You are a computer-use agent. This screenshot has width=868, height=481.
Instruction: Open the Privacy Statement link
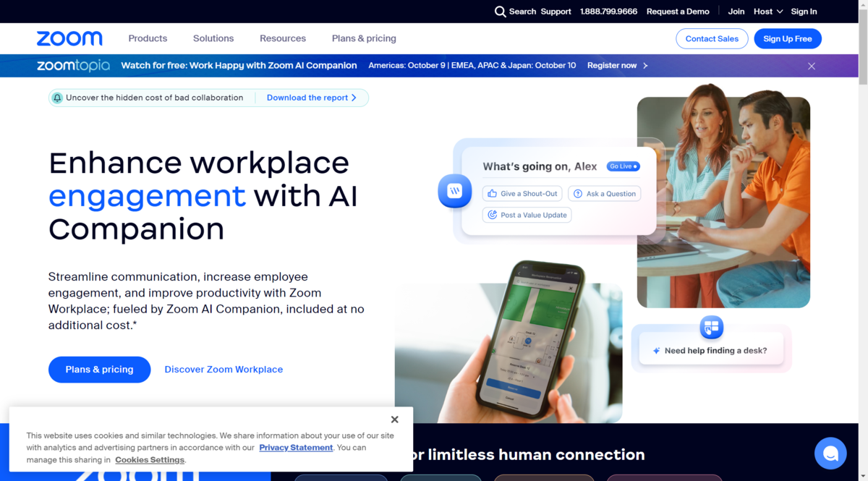(x=296, y=448)
